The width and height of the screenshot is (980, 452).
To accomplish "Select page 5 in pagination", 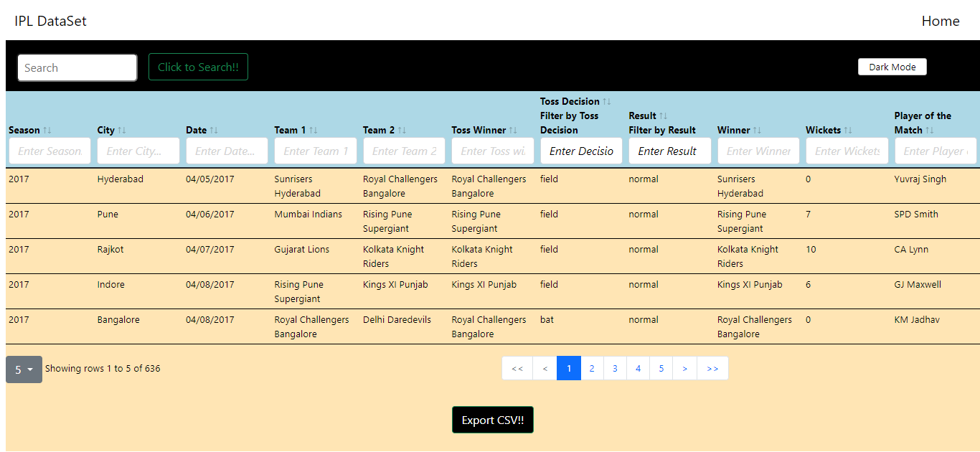I will point(661,368).
